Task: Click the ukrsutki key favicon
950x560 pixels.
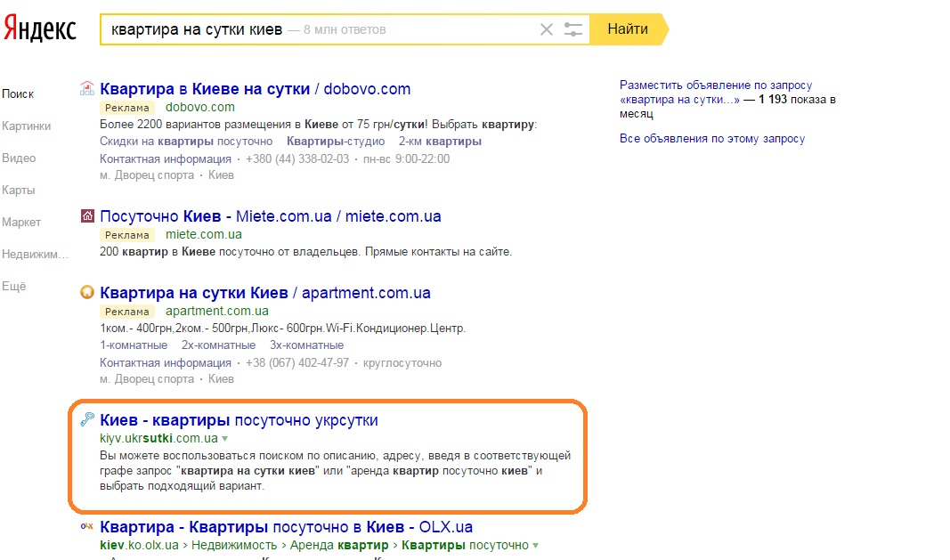Action: click(87, 419)
